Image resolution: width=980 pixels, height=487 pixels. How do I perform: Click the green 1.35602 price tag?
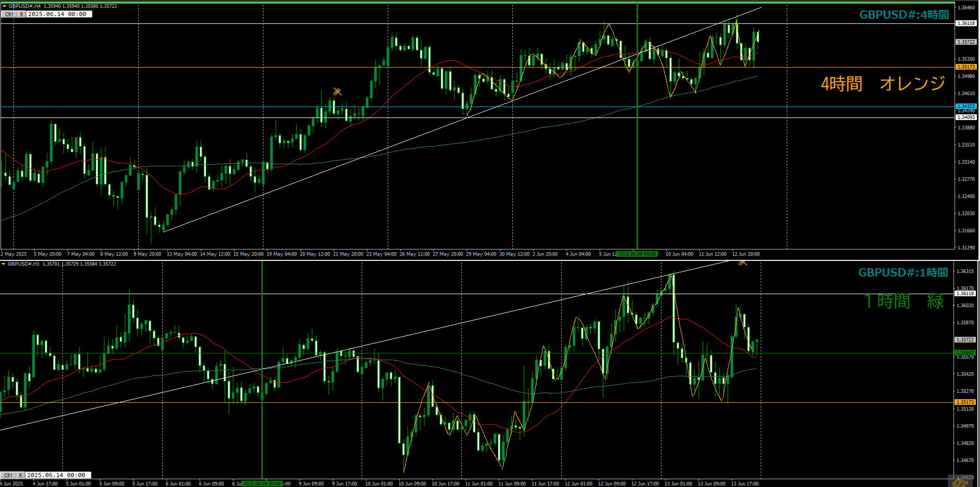coord(965,353)
